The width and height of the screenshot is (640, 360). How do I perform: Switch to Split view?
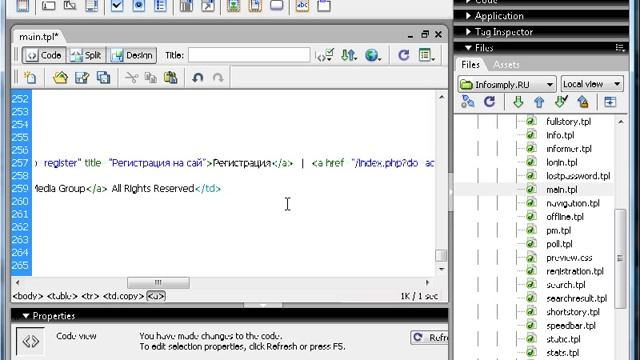(x=86, y=55)
